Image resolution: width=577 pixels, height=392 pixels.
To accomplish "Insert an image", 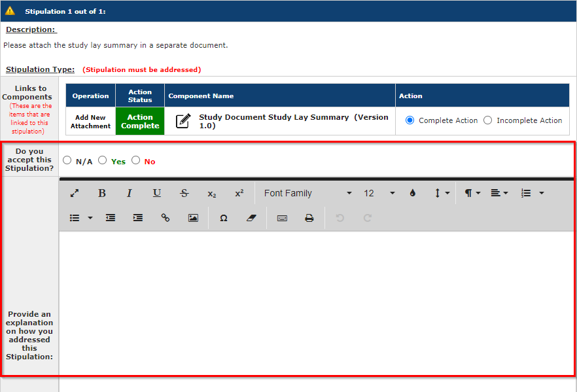I will (x=193, y=218).
